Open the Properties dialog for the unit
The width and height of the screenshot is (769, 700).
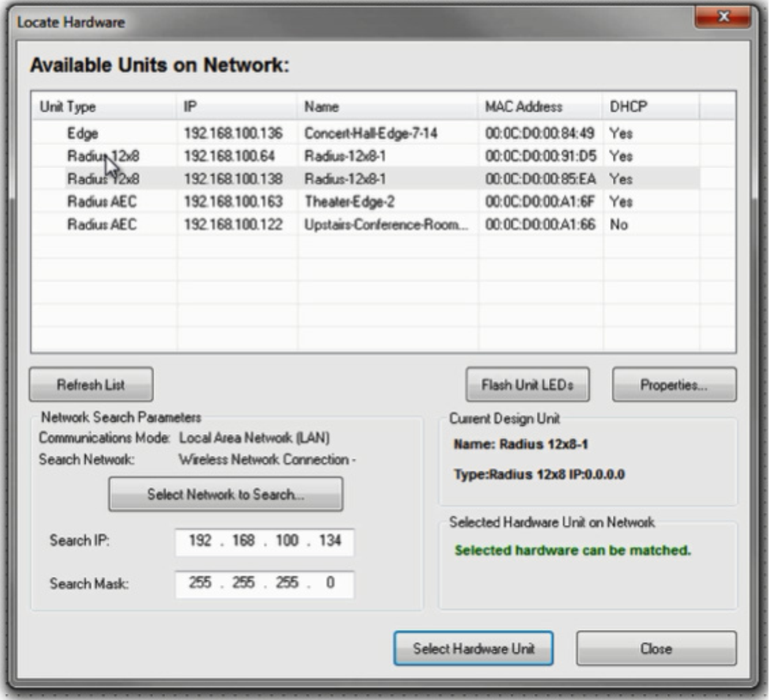(674, 385)
